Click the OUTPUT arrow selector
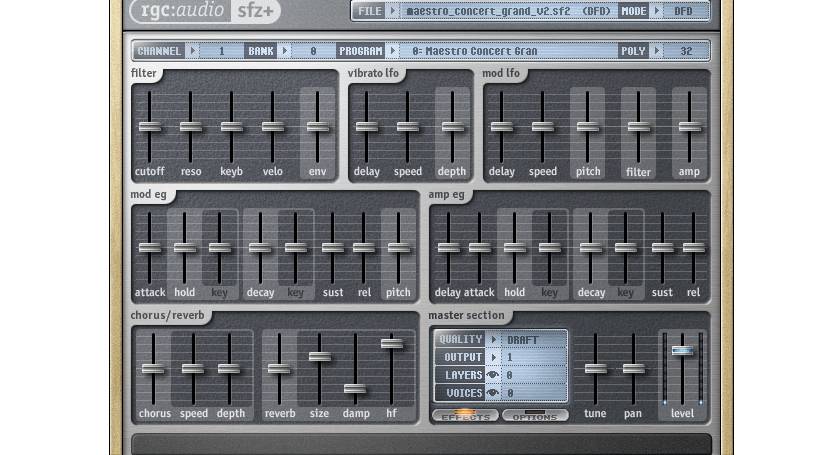 click(494, 357)
